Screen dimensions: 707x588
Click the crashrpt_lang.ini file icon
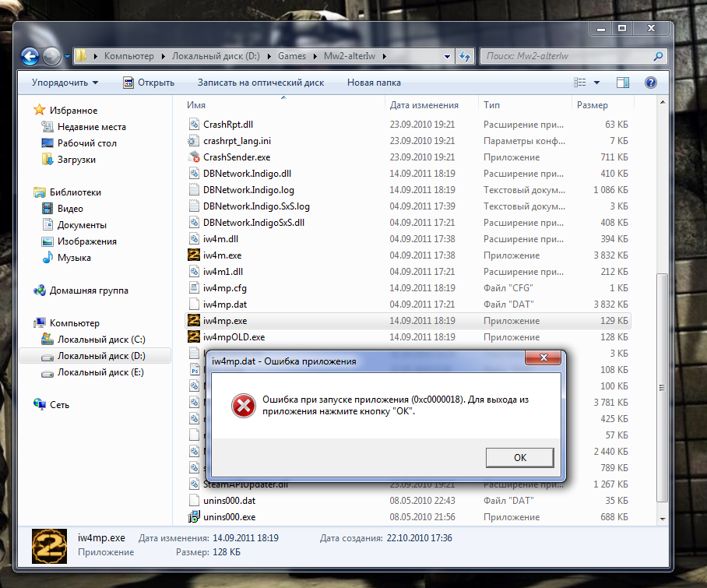[x=194, y=141]
